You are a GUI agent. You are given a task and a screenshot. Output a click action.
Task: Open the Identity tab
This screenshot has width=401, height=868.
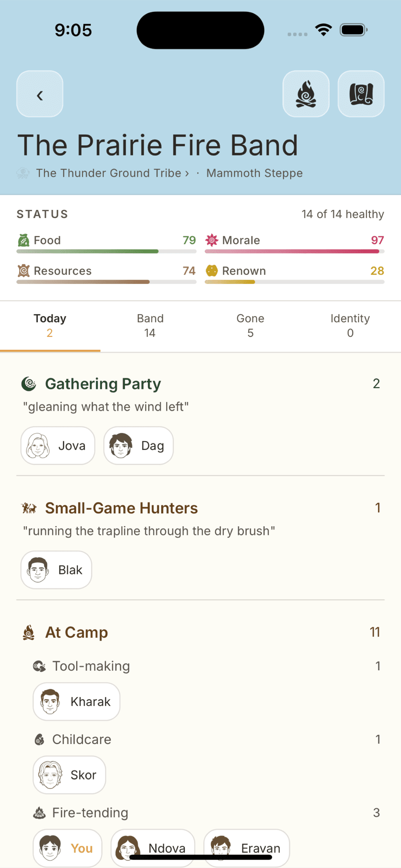tap(350, 326)
